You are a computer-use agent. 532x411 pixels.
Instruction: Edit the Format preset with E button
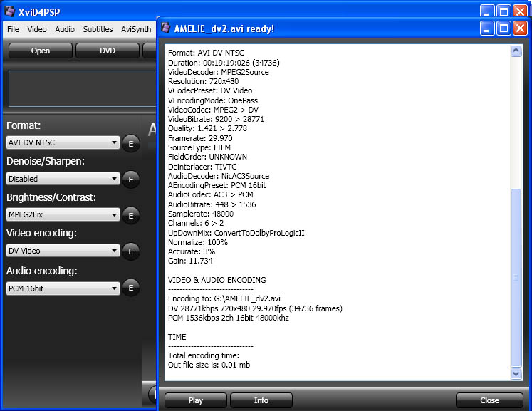[130, 144]
